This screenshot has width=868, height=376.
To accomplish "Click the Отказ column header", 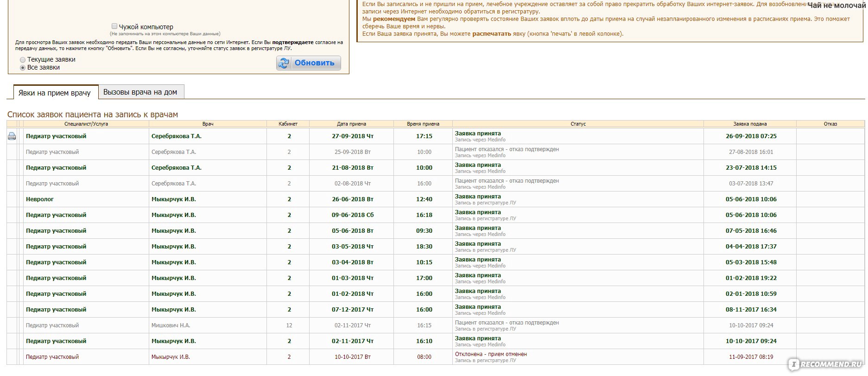I will pos(830,124).
